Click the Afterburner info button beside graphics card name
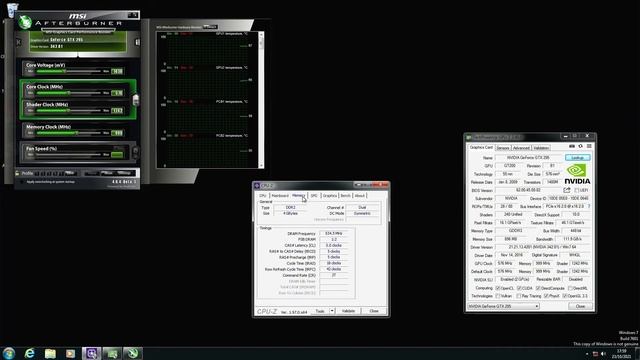Image resolution: width=640 pixels, height=360 pixels. (x=138, y=42)
